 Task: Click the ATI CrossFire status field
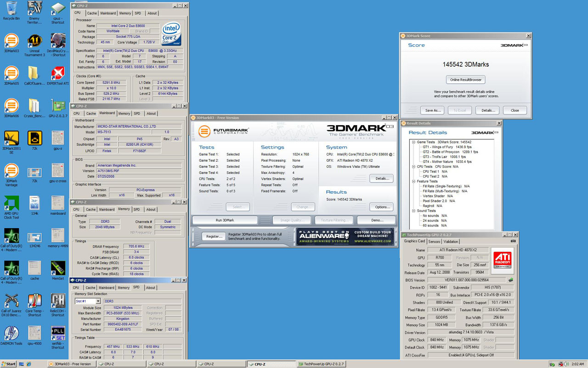coord(471,355)
